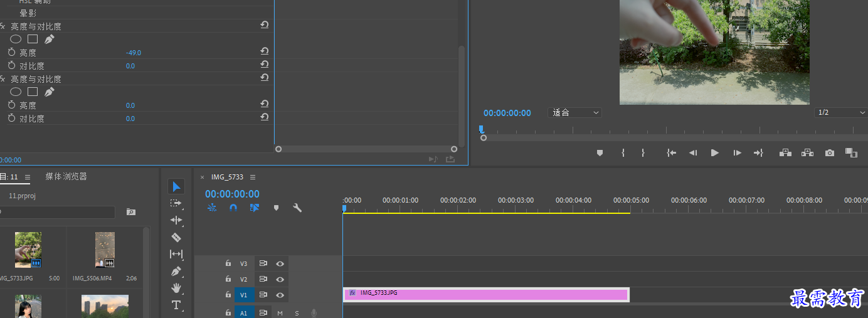Select the Type tool
The image size is (868, 318).
click(x=176, y=305)
